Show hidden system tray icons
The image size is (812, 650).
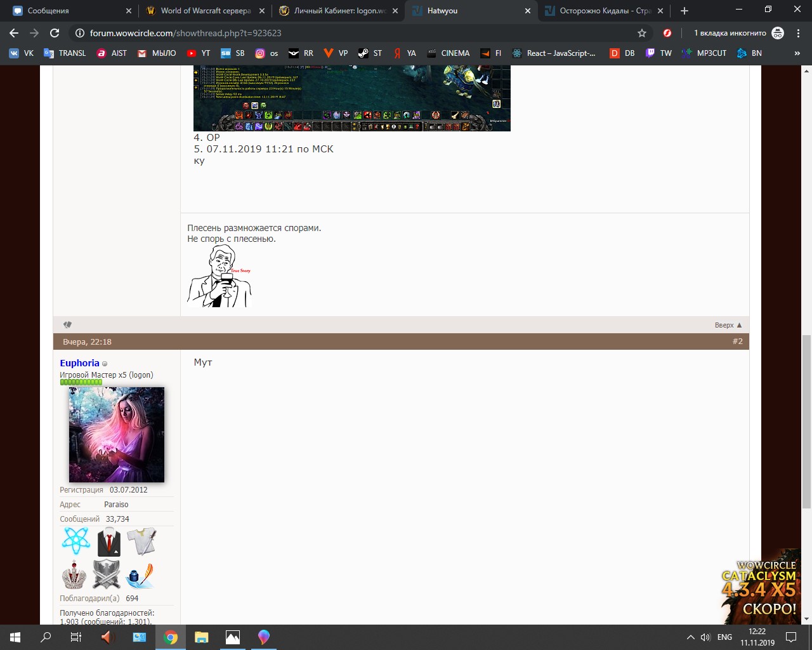tap(690, 637)
